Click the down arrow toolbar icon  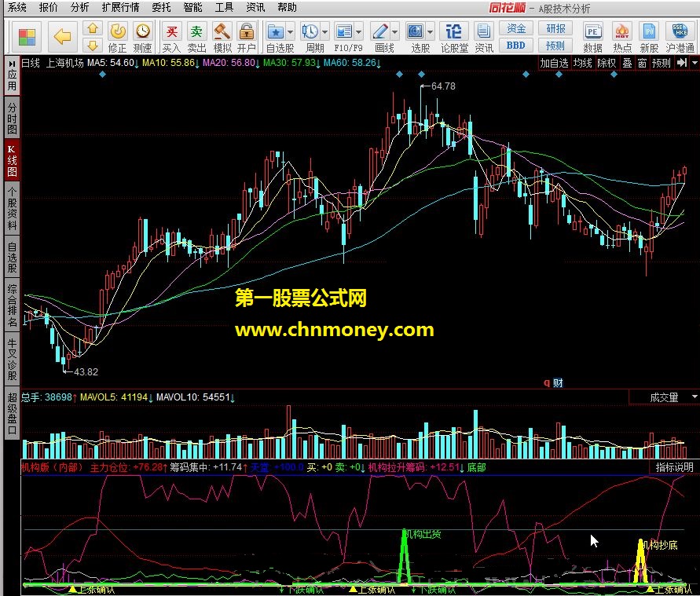93,45
